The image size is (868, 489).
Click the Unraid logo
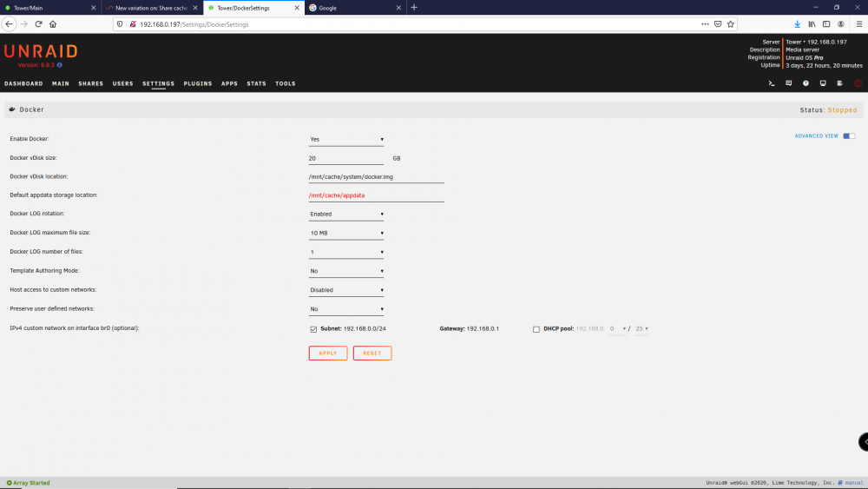point(41,51)
